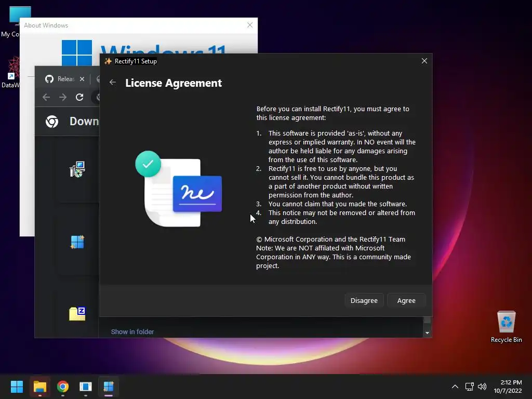Close the About Windows dialog

pyautogui.click(x=250, y=25)
